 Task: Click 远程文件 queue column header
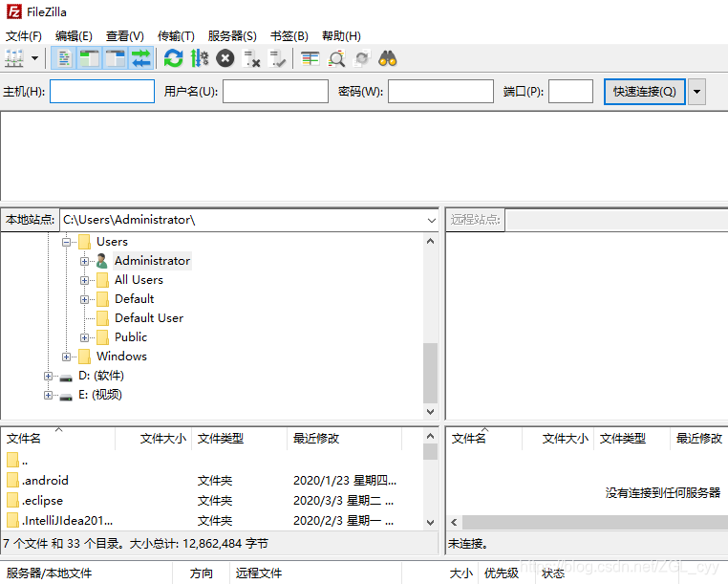(x=315, y=573)
